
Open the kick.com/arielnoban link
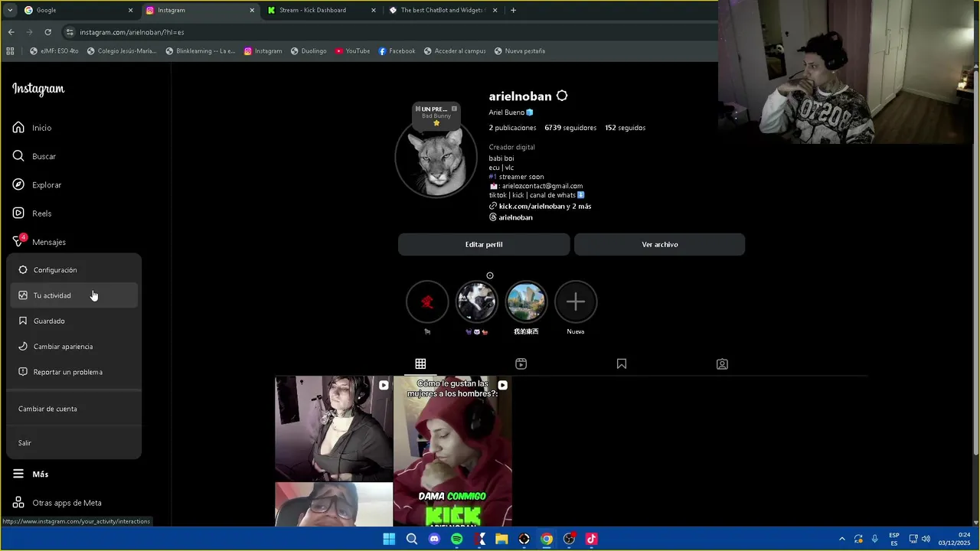pyautogui.click(x=541, y=206)
